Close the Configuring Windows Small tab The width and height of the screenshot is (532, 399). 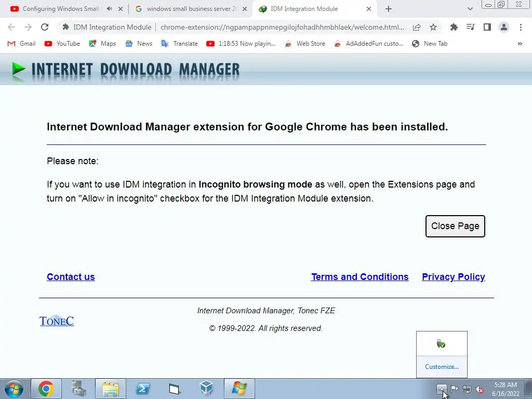(x=121, y=9)
